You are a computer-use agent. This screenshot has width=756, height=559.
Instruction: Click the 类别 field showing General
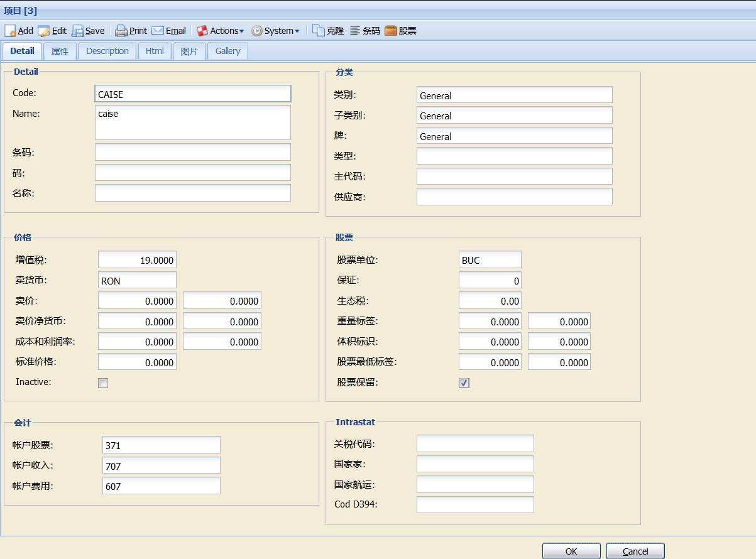(515, 95)
